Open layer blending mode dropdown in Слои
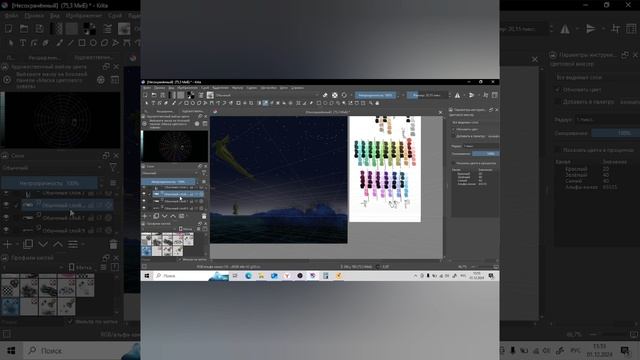 (x=170, y=173)
